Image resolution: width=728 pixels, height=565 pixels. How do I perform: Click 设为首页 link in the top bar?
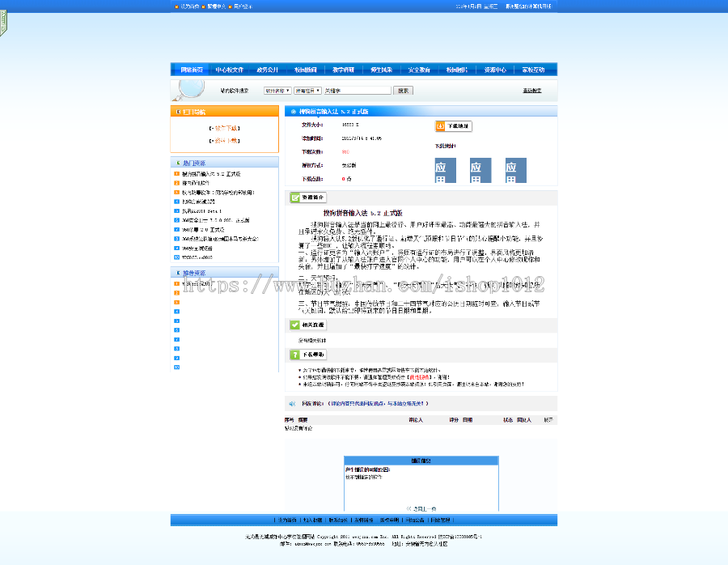click(x=190, y=6)
